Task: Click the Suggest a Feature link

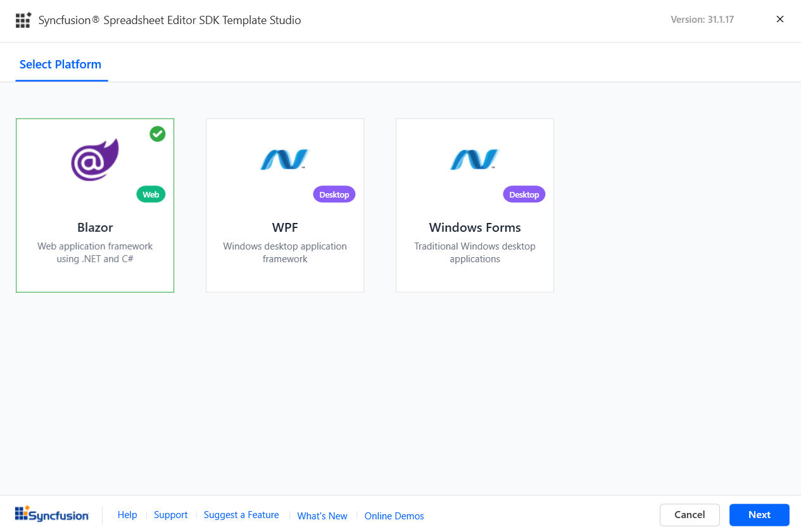Action: [241, 515]
